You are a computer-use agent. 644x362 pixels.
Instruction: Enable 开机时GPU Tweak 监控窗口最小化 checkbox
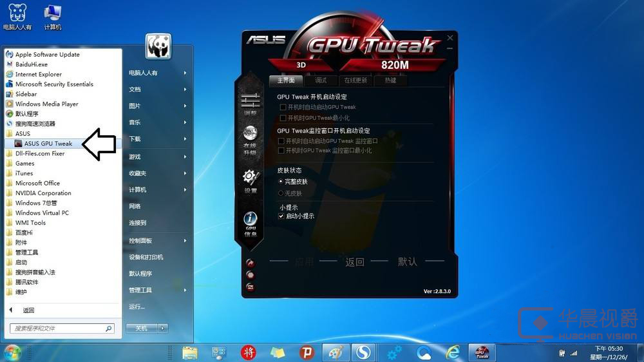pyautogui.click(x=281, y=151)
